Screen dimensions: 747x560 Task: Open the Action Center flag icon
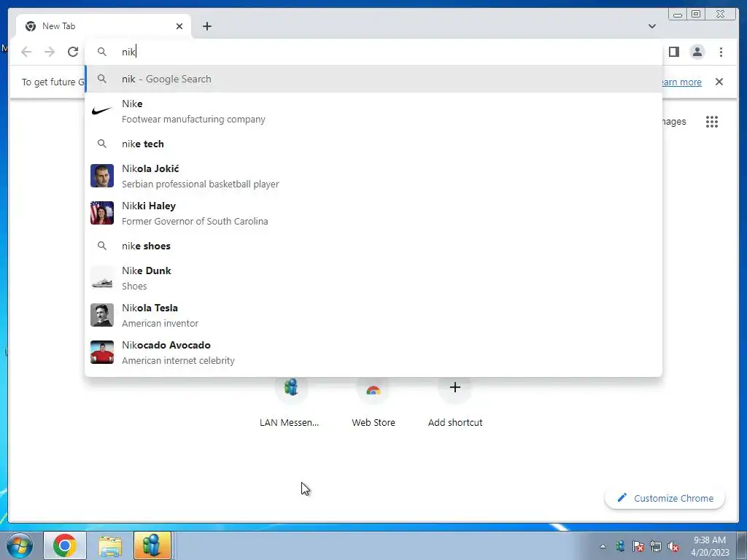tap(638, 547)
